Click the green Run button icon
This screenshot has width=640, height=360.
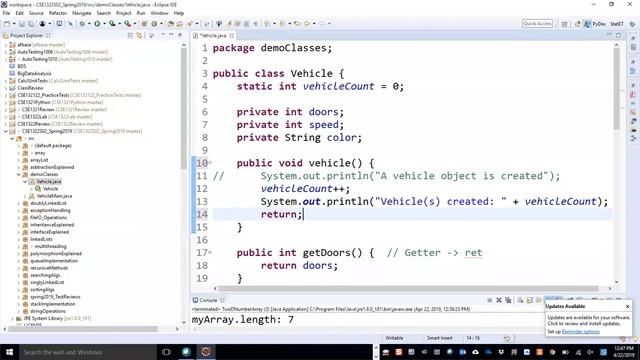tap(97, 24)
